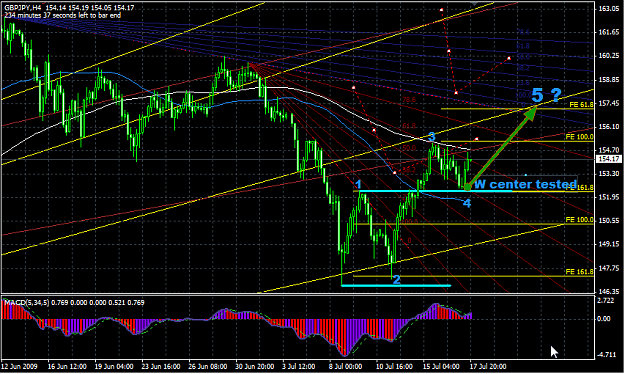
Task: Click the 147.75 price axis value
Action: click(x=609, y=268)
